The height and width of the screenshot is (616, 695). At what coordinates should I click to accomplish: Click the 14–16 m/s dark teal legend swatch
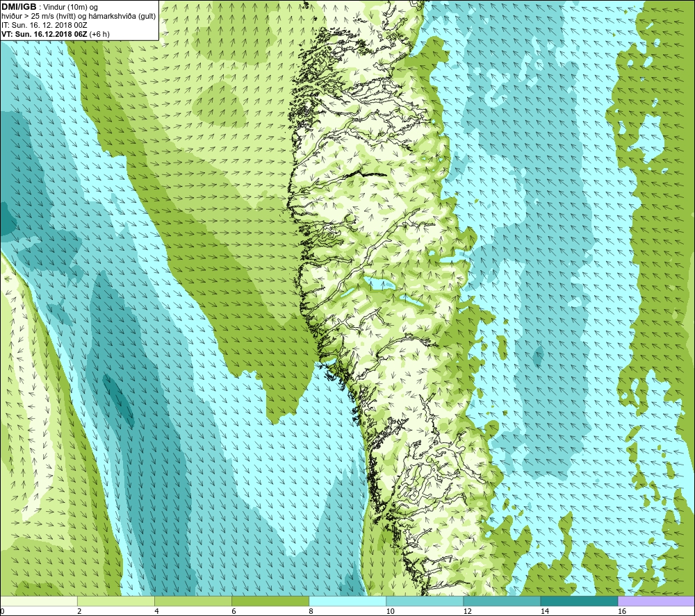tap(578, 601)
